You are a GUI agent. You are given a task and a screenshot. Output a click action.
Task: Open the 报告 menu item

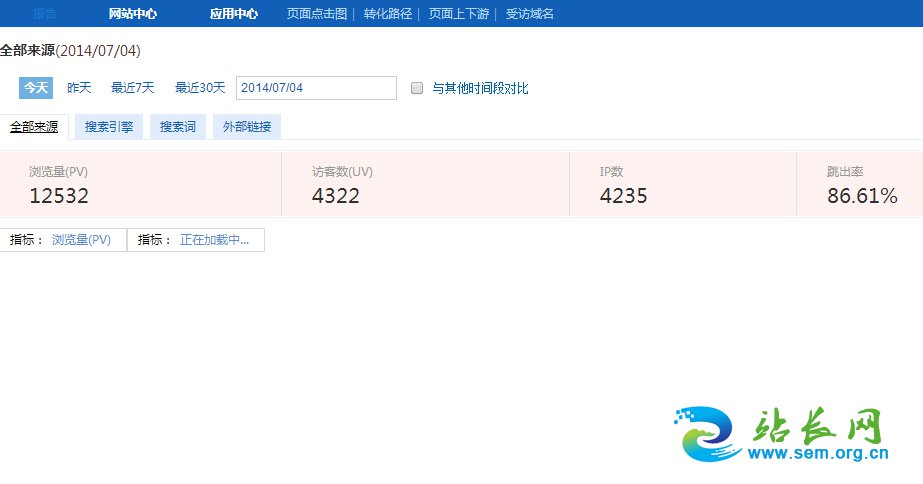click(x=45, y=14)
